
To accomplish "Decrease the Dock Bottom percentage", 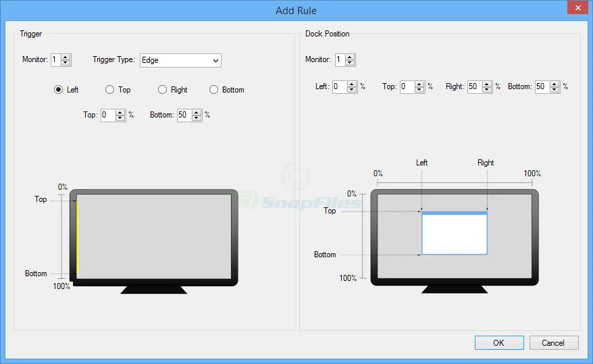I will tap(555, 89).
